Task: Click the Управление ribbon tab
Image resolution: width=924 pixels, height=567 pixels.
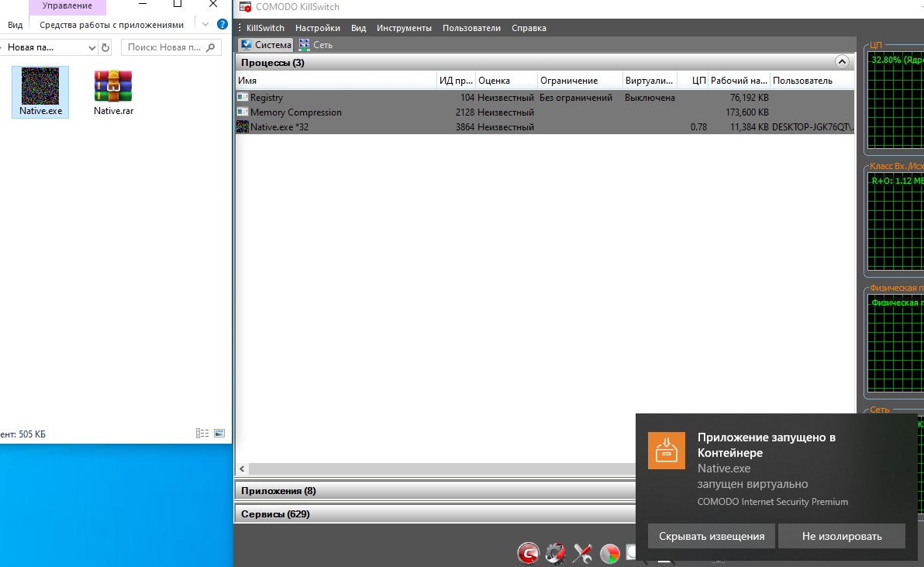Action: (x=67, y=6)
